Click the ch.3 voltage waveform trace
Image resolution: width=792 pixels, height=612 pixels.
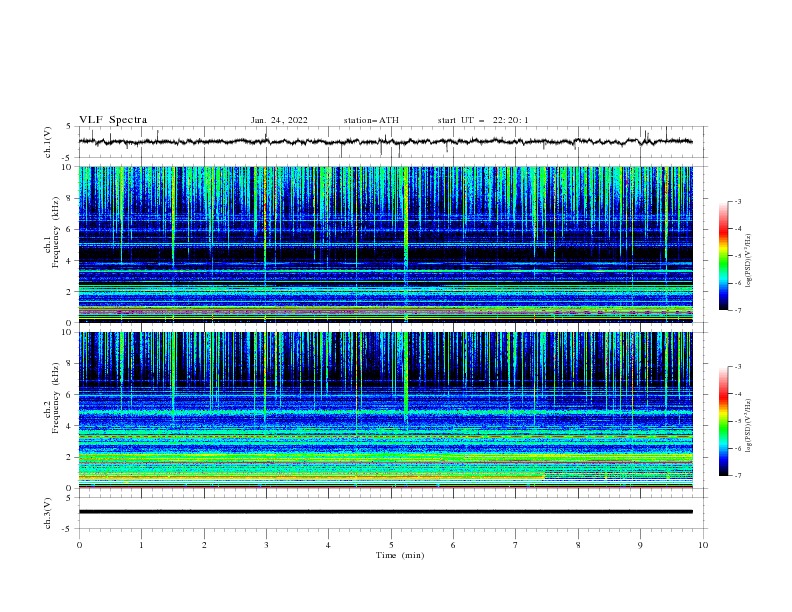pyautogui.click(x=386, y=512)
